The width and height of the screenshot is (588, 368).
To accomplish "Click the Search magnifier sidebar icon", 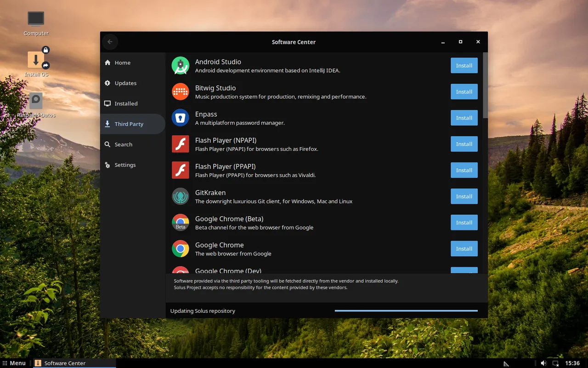I will (107, 144).
